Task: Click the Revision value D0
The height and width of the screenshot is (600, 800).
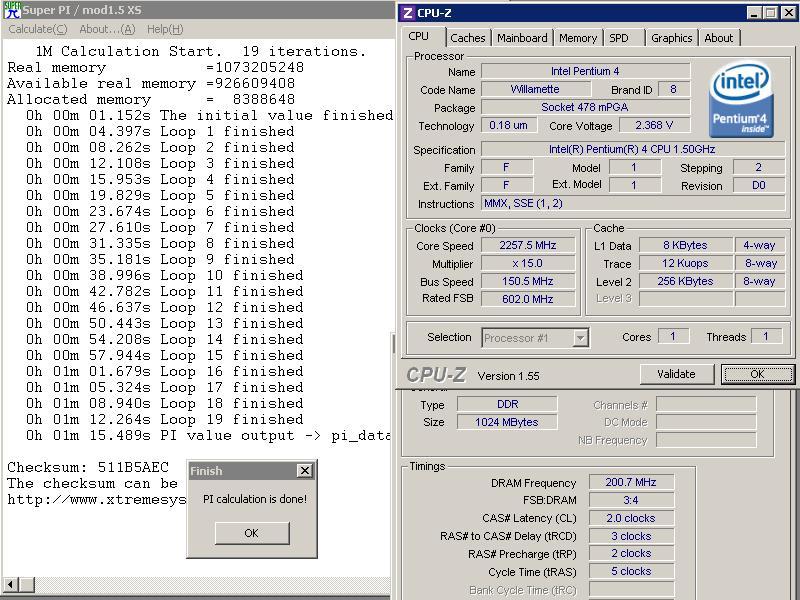Action: 759,185
